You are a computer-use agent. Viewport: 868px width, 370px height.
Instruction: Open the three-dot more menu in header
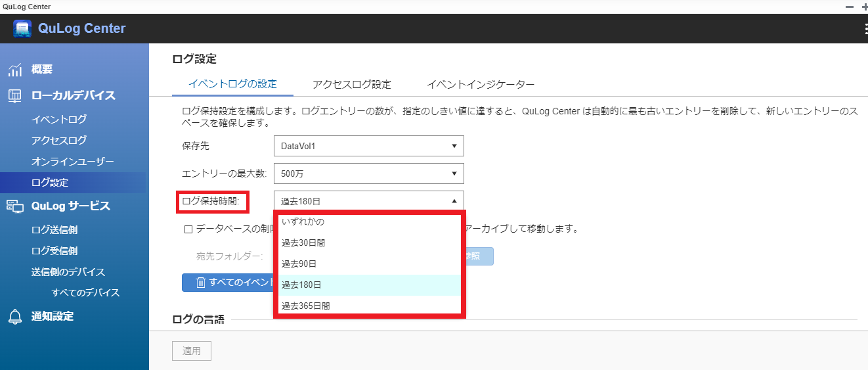865,29
